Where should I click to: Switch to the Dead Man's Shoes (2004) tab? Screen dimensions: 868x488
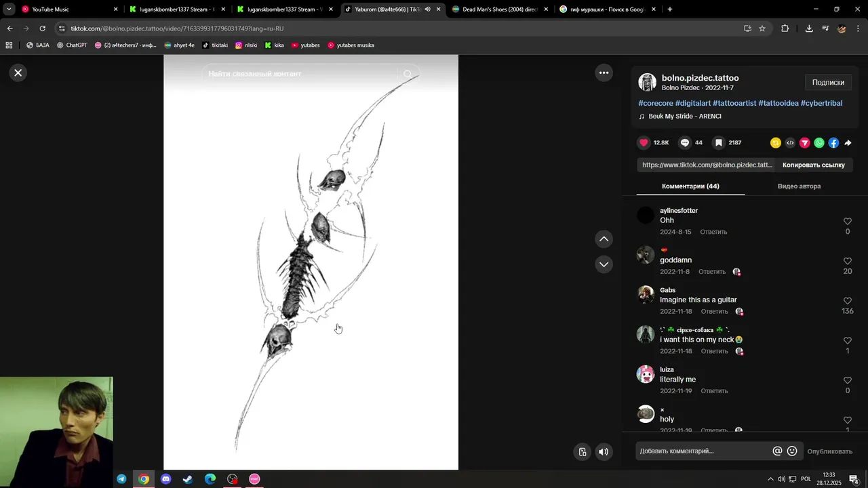[x=500, y=9]
